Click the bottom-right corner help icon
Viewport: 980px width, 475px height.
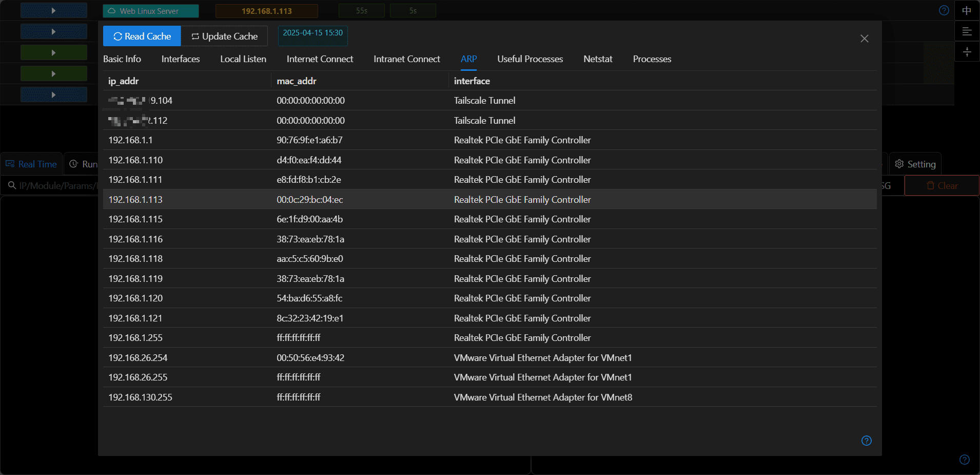tap(965, 460)
